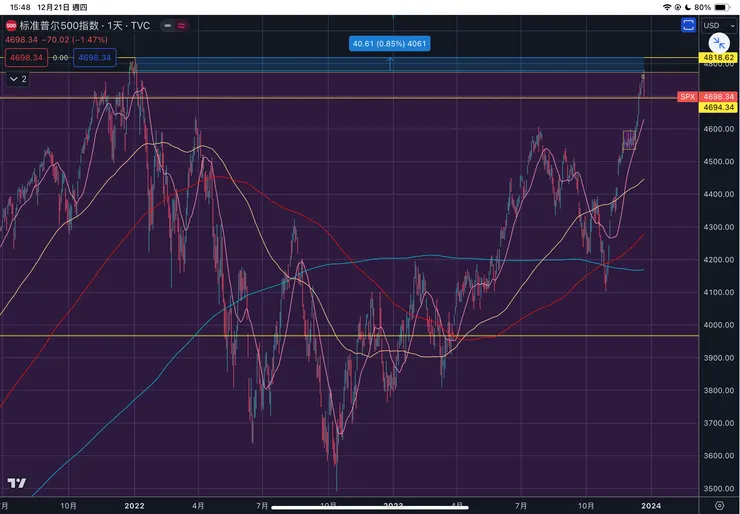The image size is (740, 514).
Task: Expand the indicators legend chevron labeled 2
Action: point(18,79)
